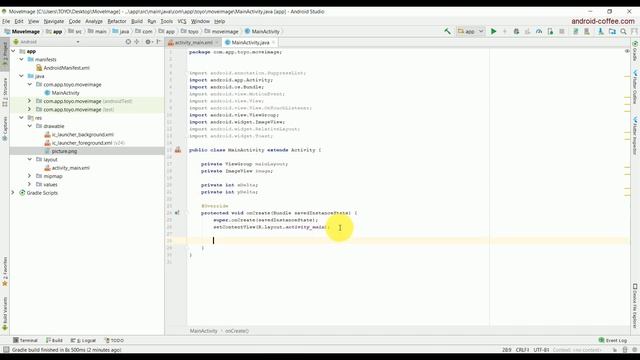The height and width of the screenshot is (360, 640).
Task: Select MainActivity class in project tree
Action: click(62, 93)
